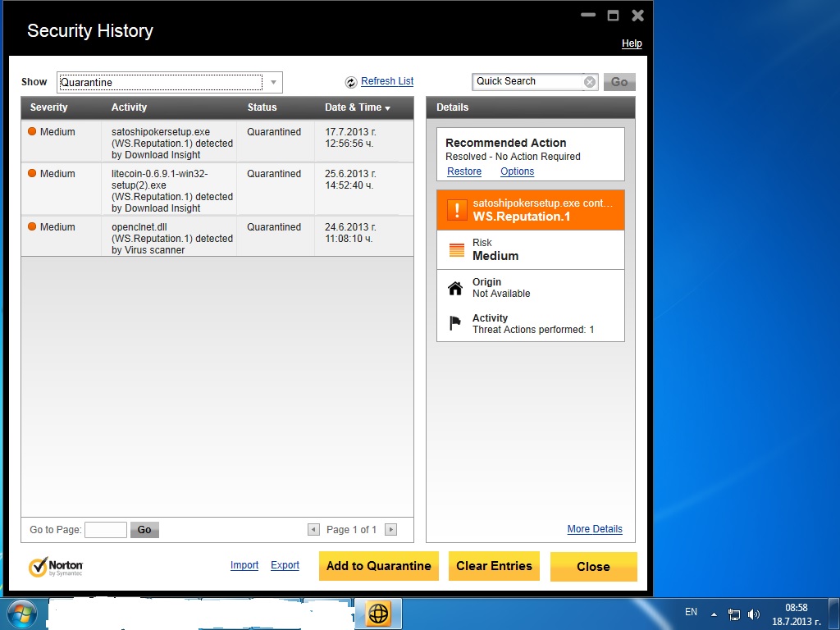The height and width of the screenshot is (630, 840).
Task: Minimize the Security History window
Action: coord(588,15)
